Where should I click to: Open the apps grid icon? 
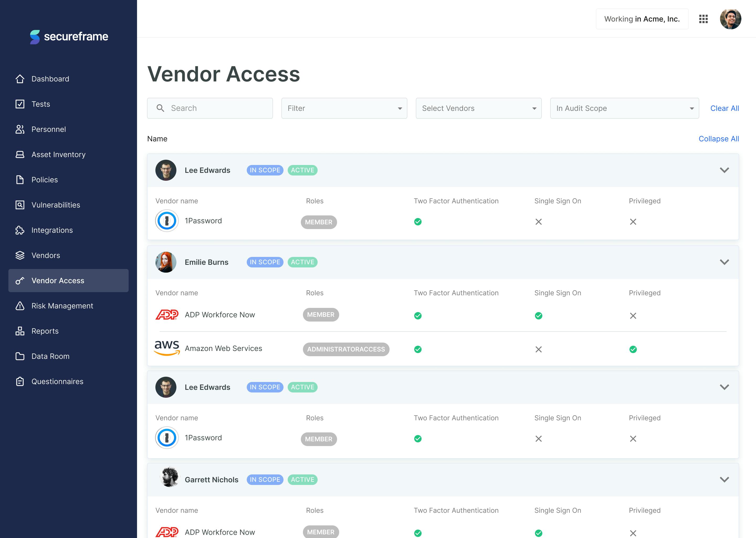click(703, 19)
